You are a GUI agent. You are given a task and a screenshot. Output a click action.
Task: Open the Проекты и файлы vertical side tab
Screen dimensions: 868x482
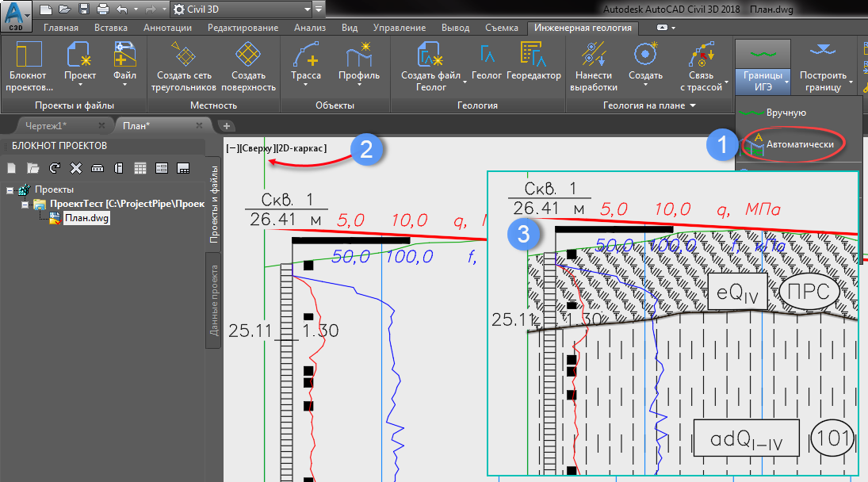click(214, 205)
